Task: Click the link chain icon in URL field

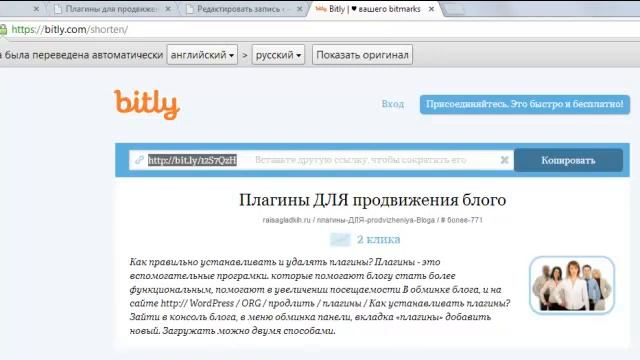Action: pyautogui.click(x=139, y=160)
